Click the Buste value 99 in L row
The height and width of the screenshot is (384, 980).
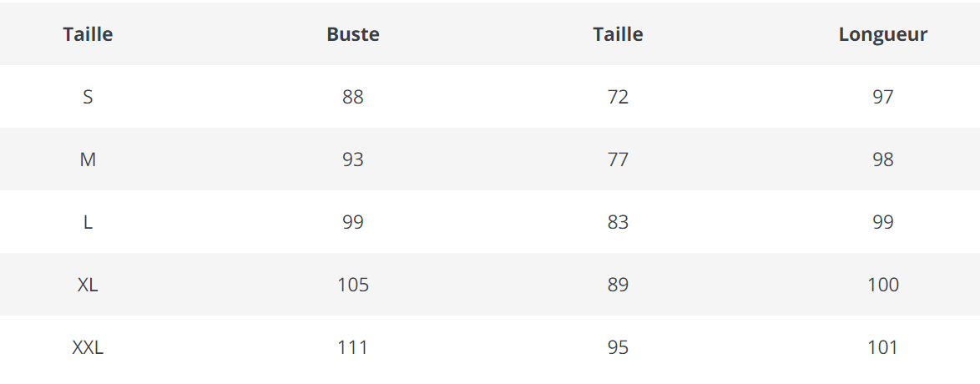pos(352,222)
